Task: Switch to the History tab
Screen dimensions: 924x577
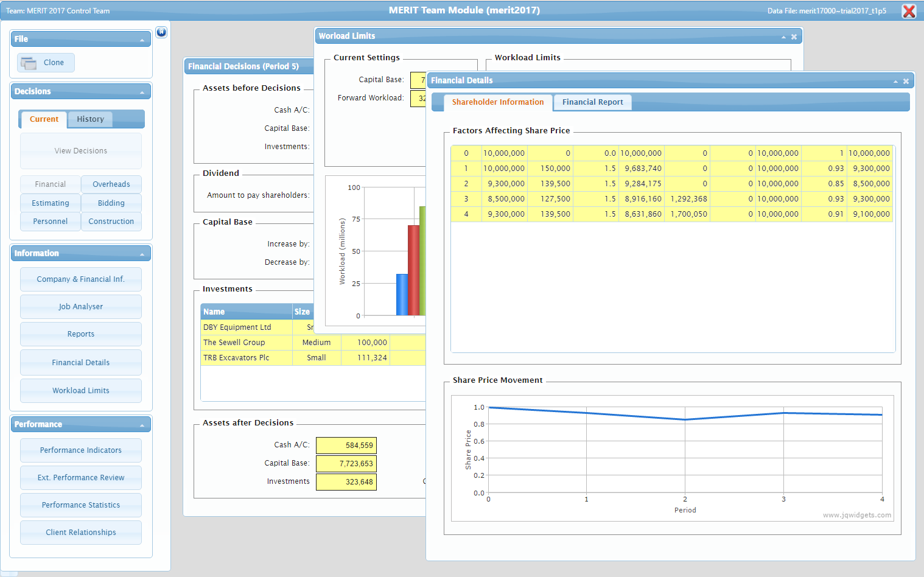Action: pyautogui.click(x=90, y=119)
